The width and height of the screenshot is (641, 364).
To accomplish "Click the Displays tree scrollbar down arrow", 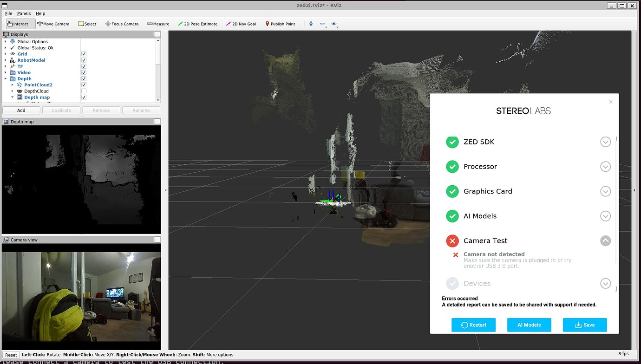I will (x=158, y=100).
